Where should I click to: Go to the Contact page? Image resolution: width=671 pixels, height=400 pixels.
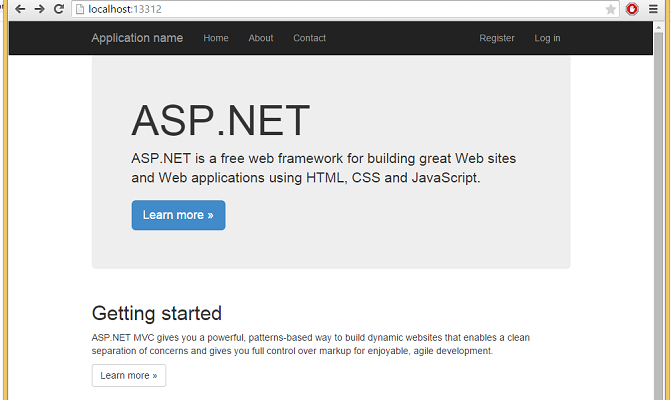[x=309, y=38]
